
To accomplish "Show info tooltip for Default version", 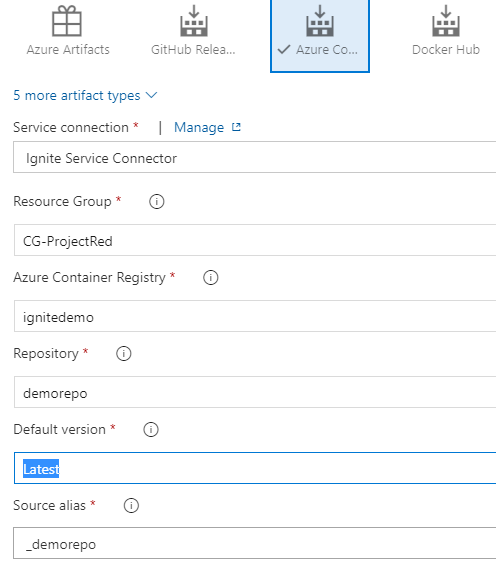I will pos(151,430).
